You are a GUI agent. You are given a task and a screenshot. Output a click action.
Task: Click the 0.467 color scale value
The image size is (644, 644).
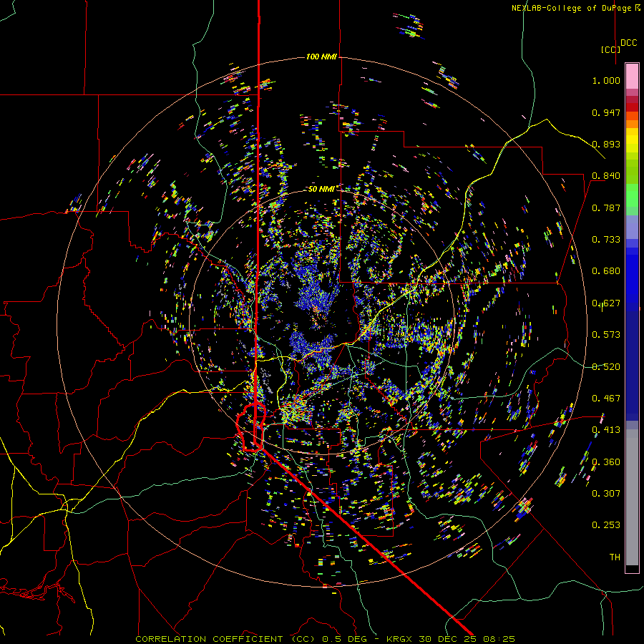[x=606, y=399]
